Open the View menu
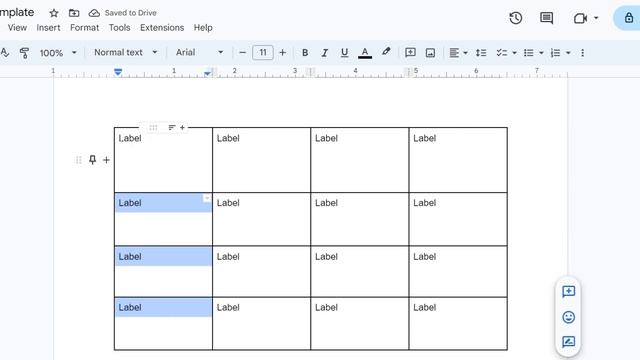The image size is (640, 360). click(17, 28)
